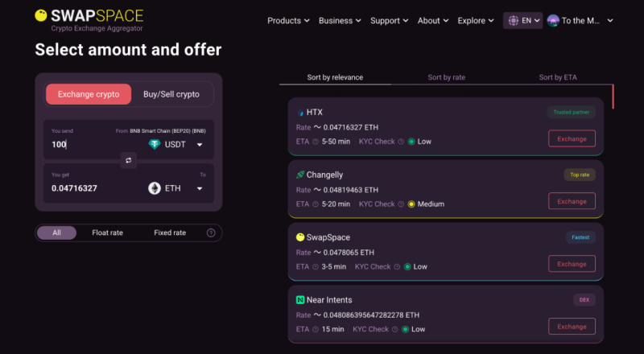Select the Fixed rate filter
This screenshot has height=354, width=644.
point(170,233)
